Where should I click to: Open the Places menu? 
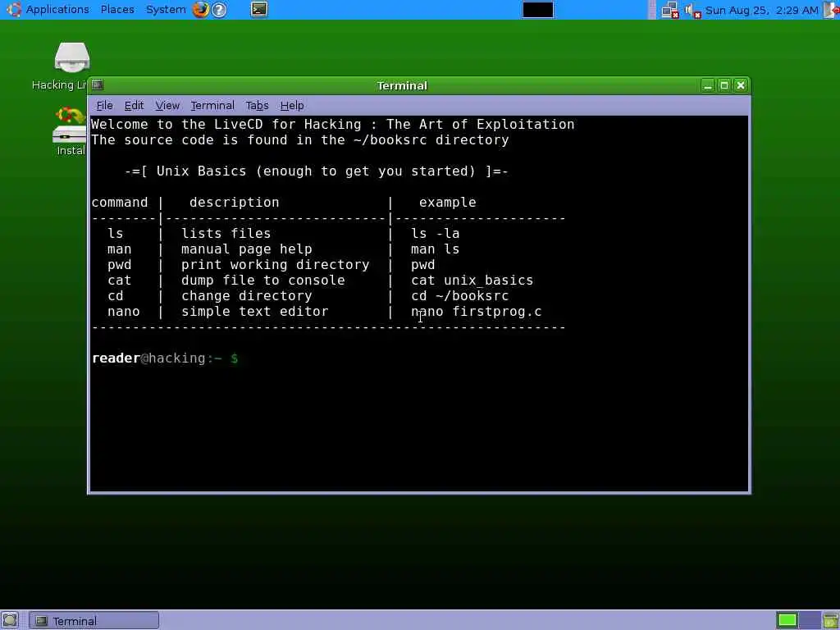pos(117,10)
